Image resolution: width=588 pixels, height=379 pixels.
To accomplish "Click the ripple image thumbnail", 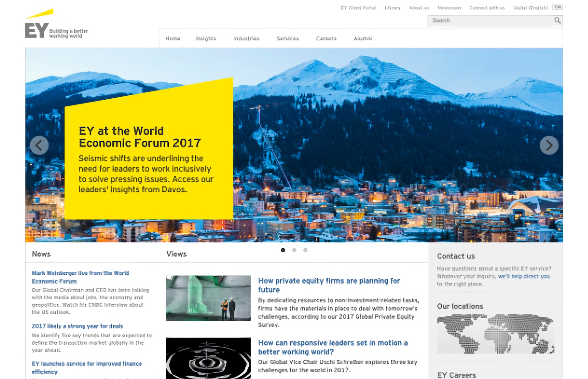I will coord(208,358).
